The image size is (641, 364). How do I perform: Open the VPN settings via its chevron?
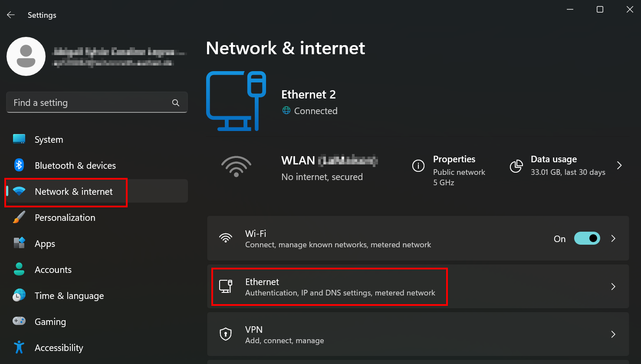(613, 334)
